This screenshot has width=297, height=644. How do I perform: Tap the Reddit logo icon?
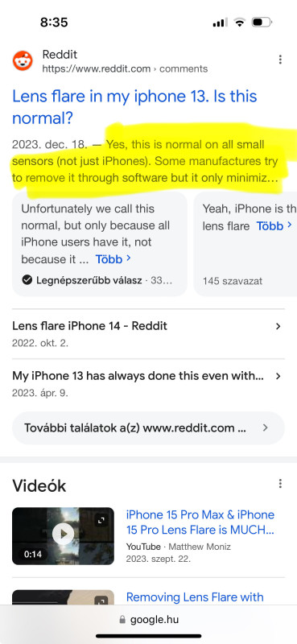pyautogui.click(x=23, y=61)
